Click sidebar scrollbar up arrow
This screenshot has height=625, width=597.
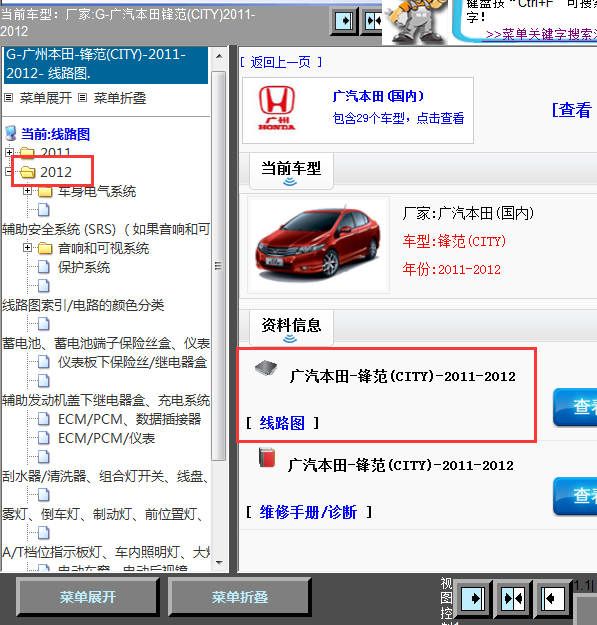coord(219,56)
